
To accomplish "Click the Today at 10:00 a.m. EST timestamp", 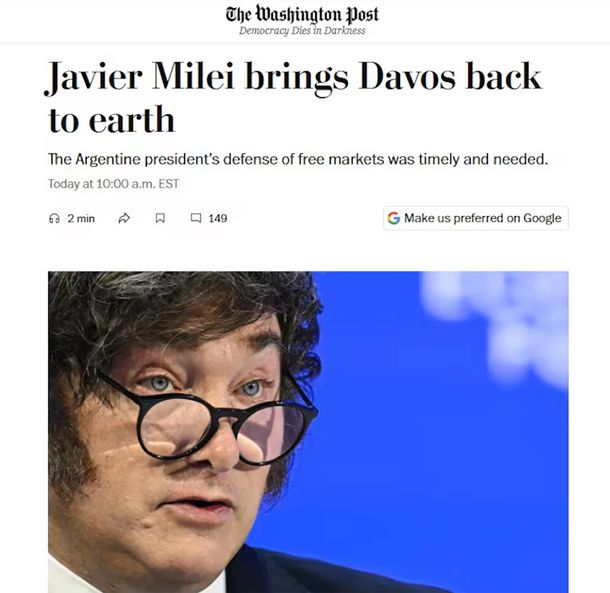I will [114, 184].
